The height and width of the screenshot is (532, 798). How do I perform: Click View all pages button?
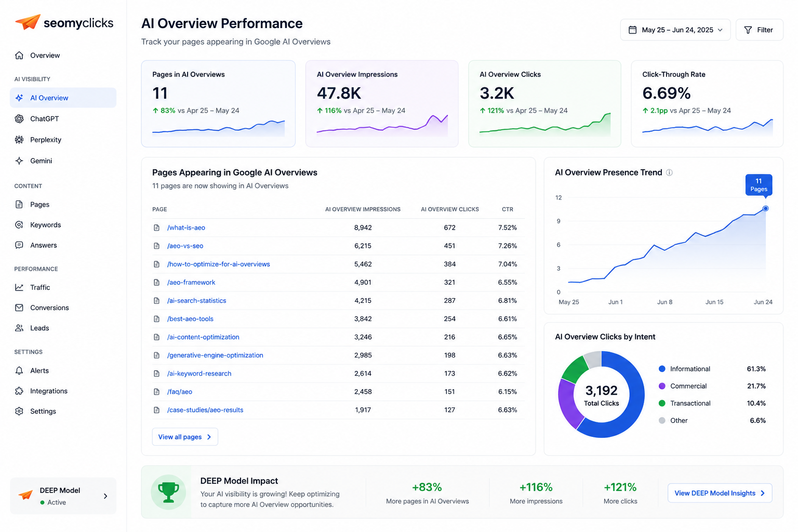coord(185,437)
